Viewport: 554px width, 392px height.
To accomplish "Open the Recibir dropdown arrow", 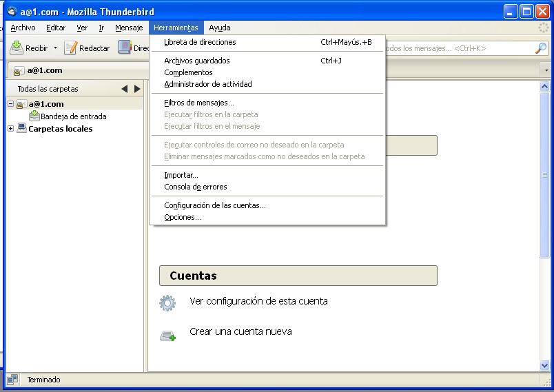I will tap(56, 48).
